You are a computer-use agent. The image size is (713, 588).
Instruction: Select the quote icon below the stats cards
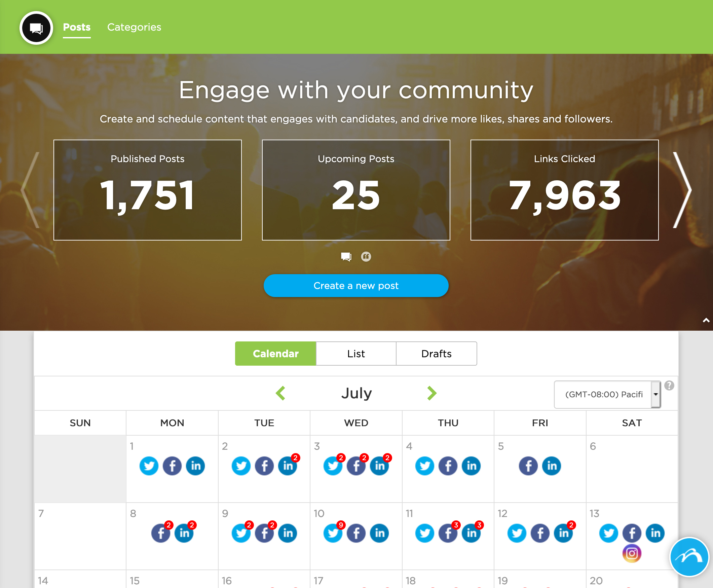(x=366, y=257)
